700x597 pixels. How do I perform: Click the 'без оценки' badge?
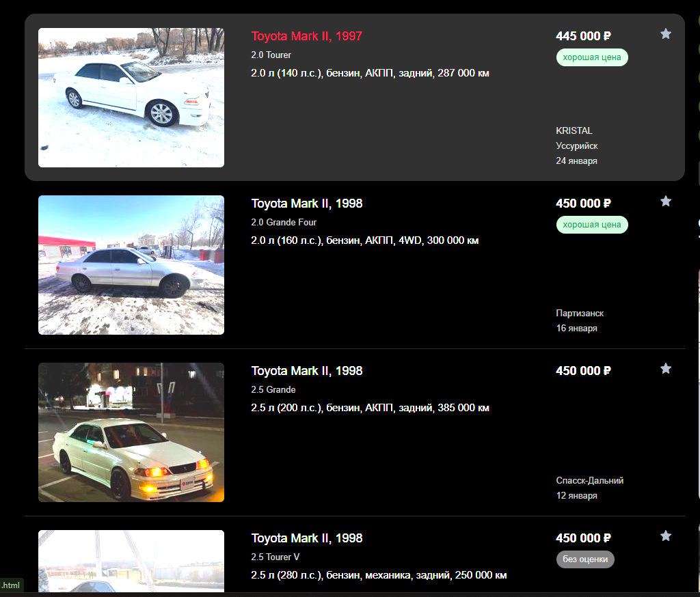(x=585, y=559)
